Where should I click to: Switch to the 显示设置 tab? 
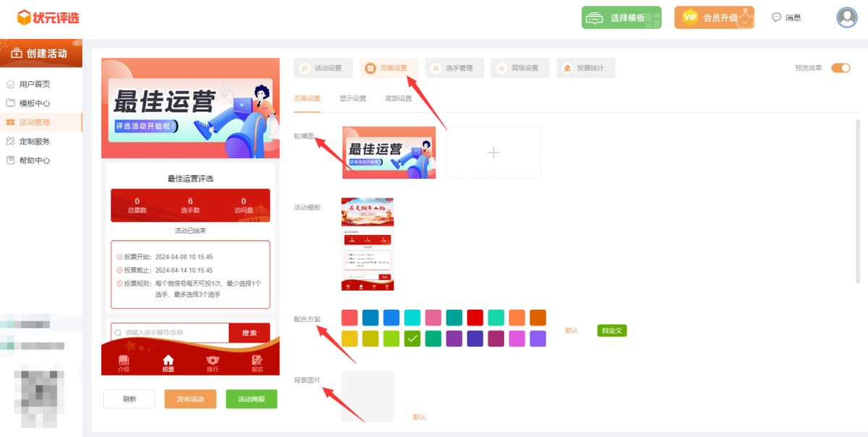[353, 98]
